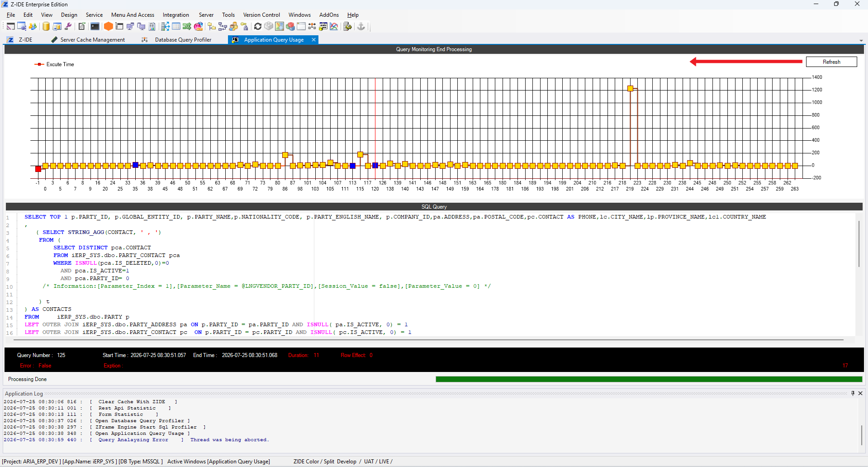Click the yellow database cylinder icon
This screenshot has height=467, width=868.
pos(46,26)
